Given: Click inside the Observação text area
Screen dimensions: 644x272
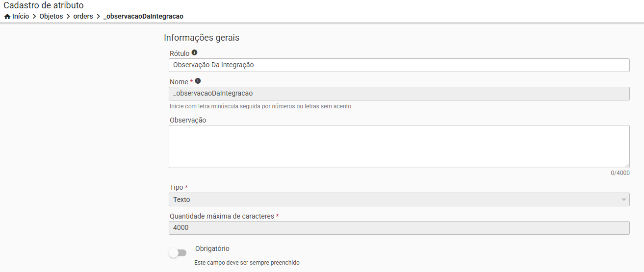Looking at the screenshot, I should click(399, 147).
